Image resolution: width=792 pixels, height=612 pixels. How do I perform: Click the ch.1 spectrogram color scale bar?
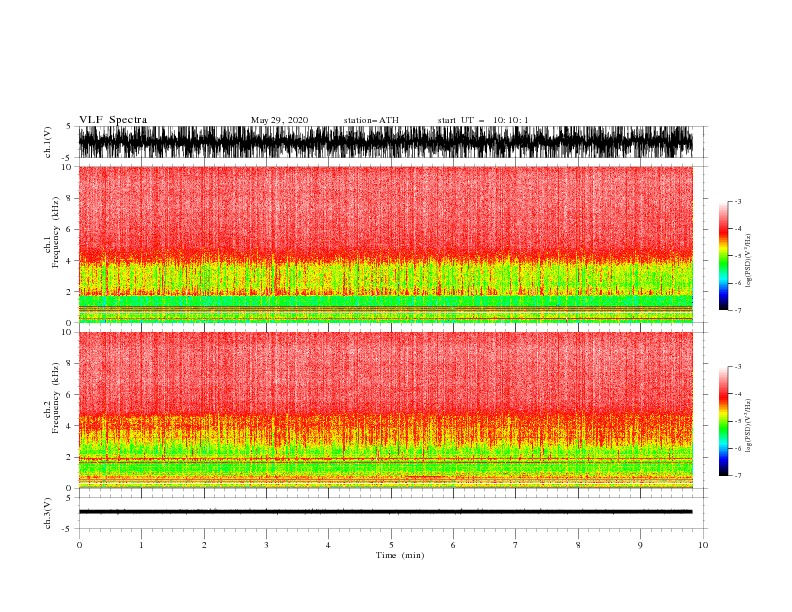pyautogui.click(x=723, y=256)
